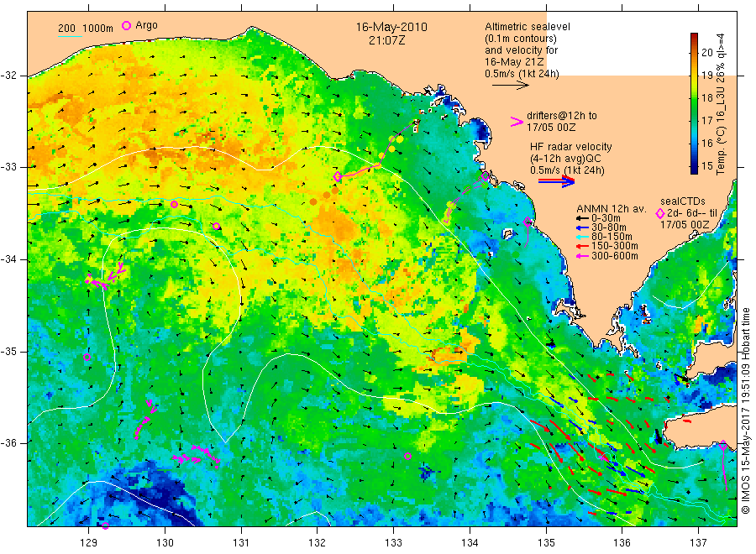Click the black 0-30m ANMN arrow symbol
756x554 pixels.
tap(583, 218)
